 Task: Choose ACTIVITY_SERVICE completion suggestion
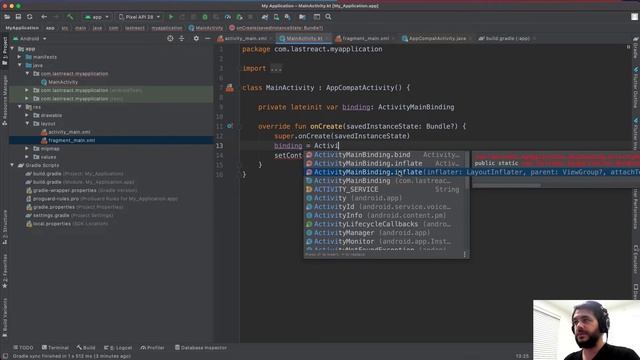point(384,189)
